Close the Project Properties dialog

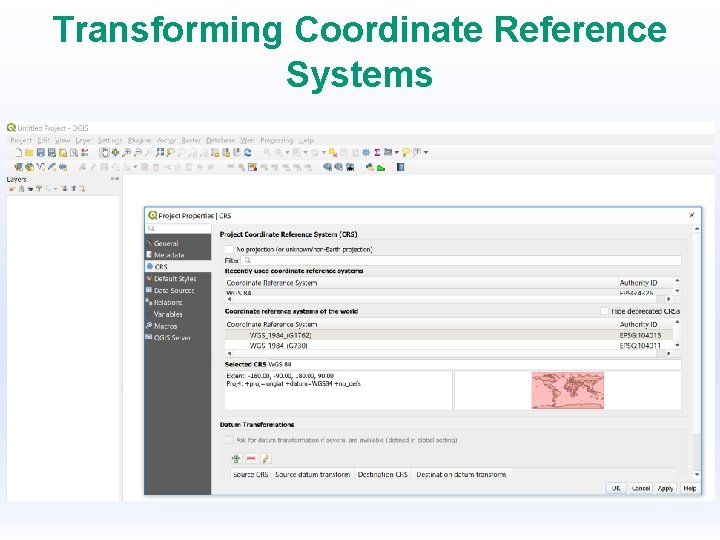click(692, 215)
